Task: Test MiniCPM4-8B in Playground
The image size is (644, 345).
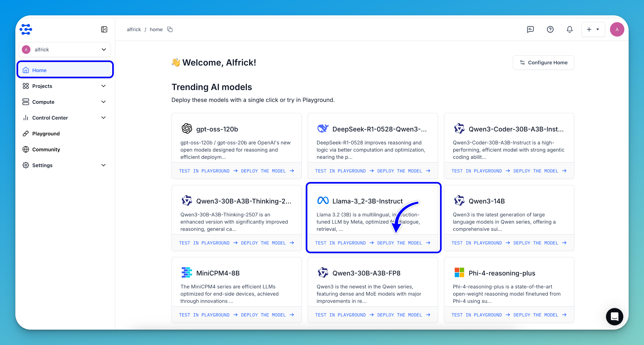Action: [208, 315]
